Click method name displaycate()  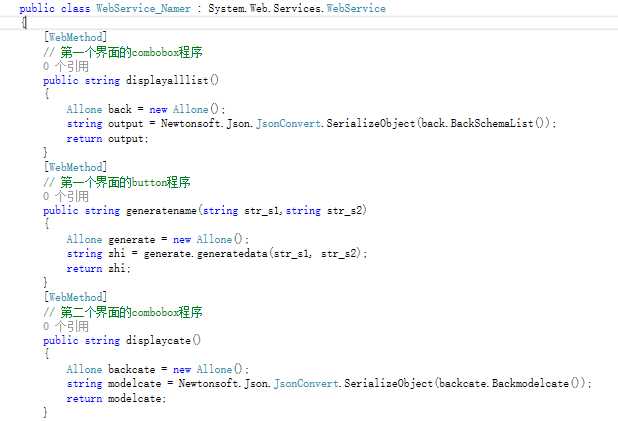point(164,341)
